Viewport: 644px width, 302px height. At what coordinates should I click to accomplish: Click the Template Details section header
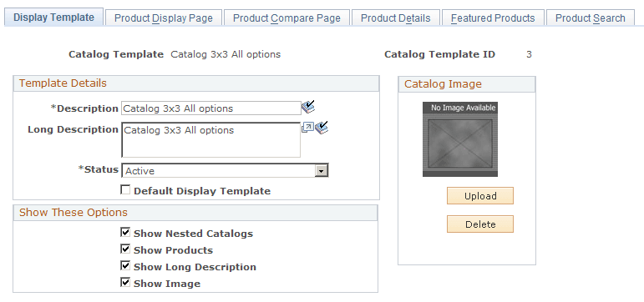196,83
